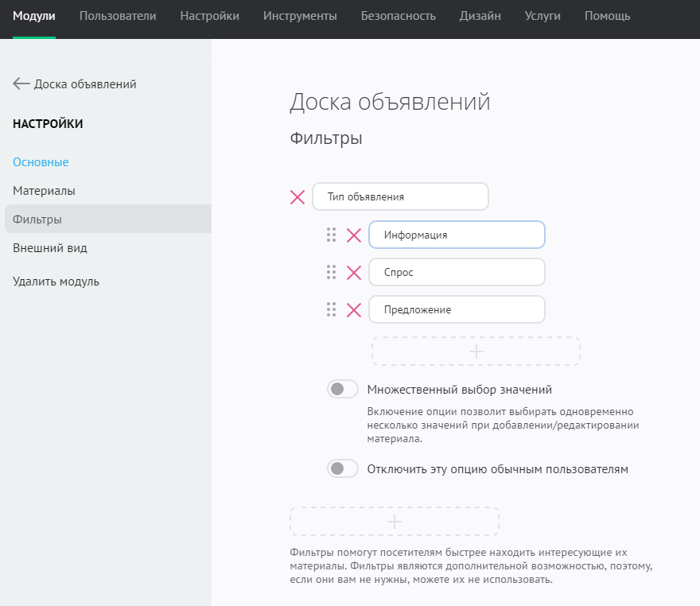Viewport: 700px width, 606px height.
Task: Remove the "Спрос" value using X icon
Action: pyautogui.click(x=354, y=273)
